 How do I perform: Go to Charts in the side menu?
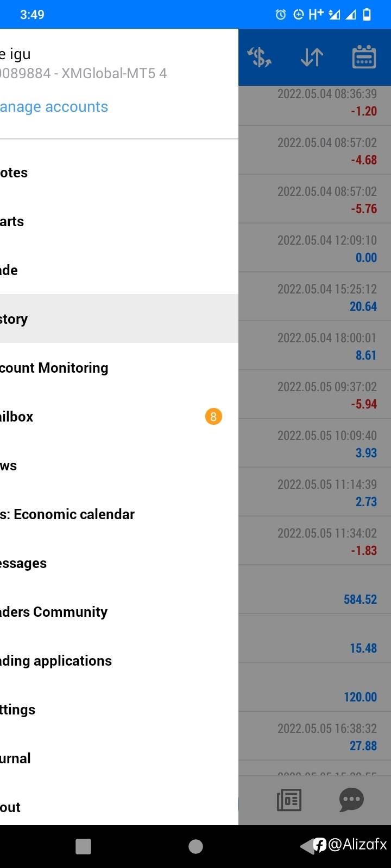pos(54,221)
